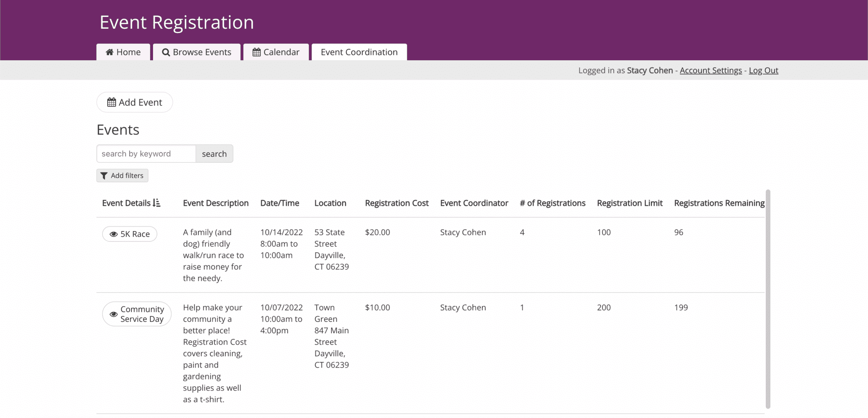Toggle visibility of the 5K Race event details
Screen dimensions: 868x418
click(x=129, y=234)
